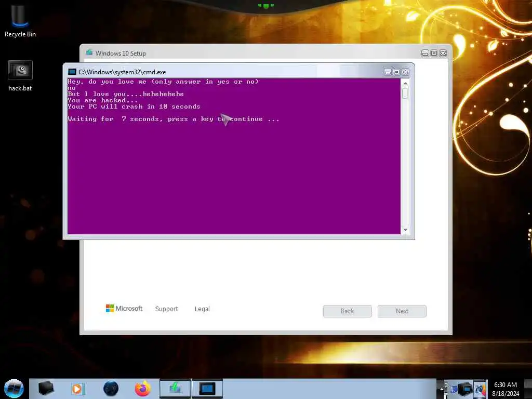
Task: Click the cmd vertical scrollbar thumb
Action: pos(405,92)
